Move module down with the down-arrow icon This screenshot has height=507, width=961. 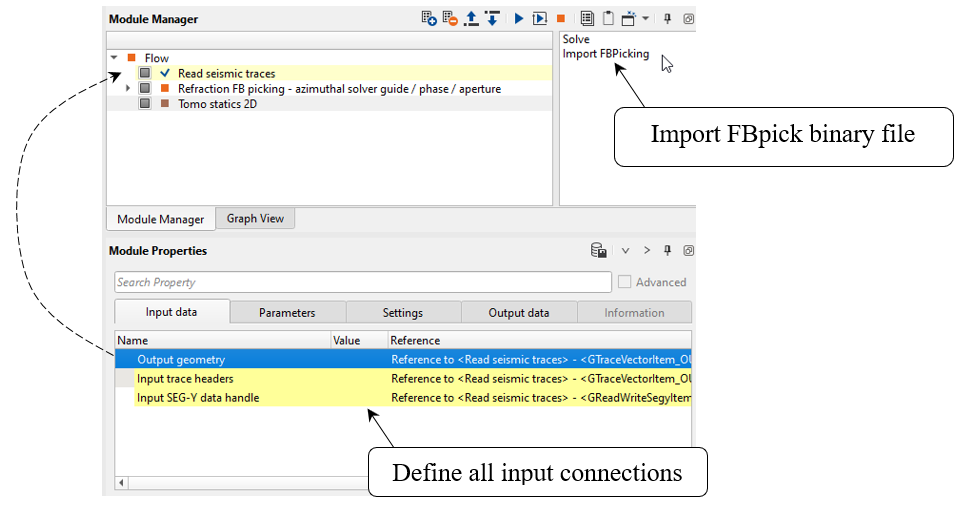click(492, 19)
